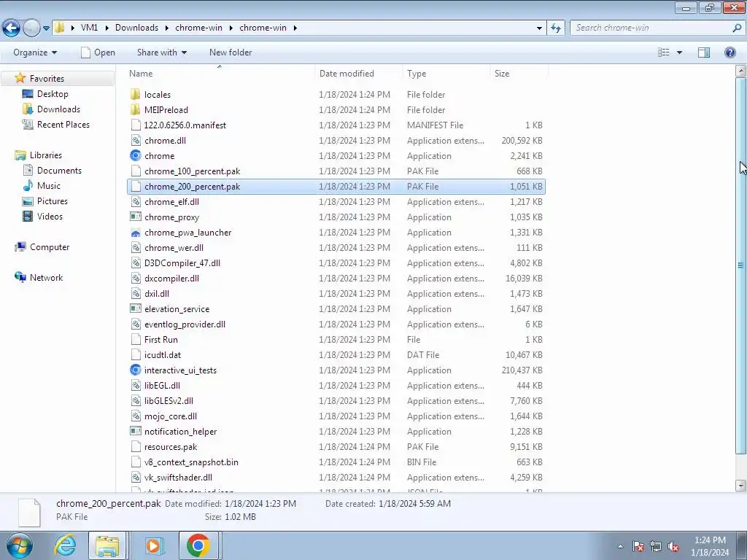Click the file list scrollbar down arrow
The width and height of the screenshot is (747, 560).
(x=740, y=486)
